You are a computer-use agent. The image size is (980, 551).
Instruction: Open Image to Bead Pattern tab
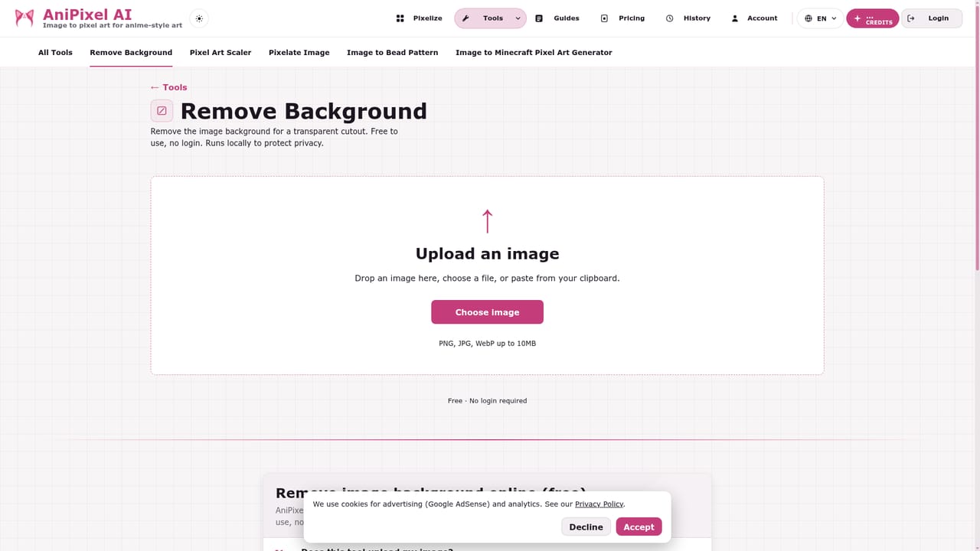tap(393, 53)
